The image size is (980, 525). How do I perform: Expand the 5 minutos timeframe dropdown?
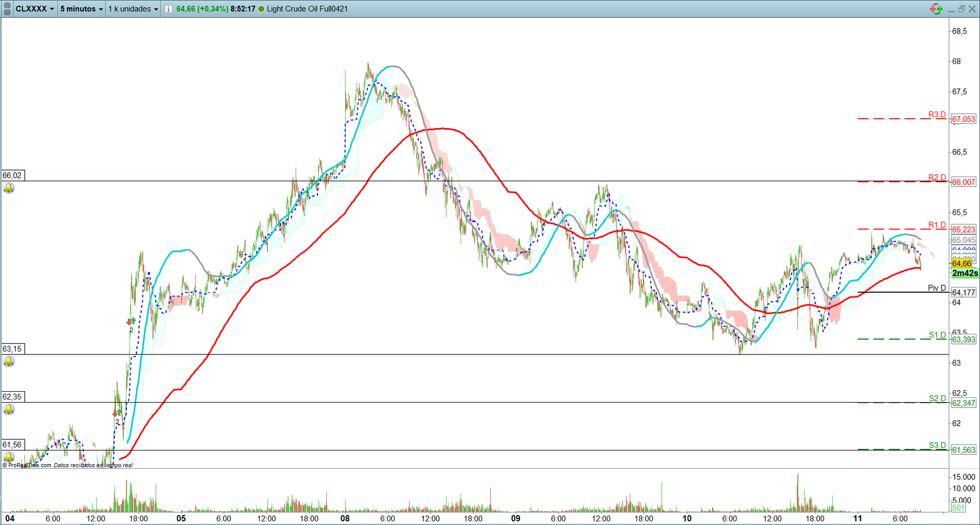point(81,9)
